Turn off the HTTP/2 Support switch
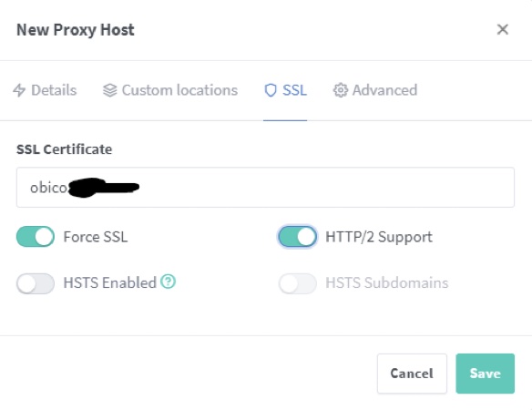Image resolution: width=532 pixels, height=410 pixels. point(298,237)
